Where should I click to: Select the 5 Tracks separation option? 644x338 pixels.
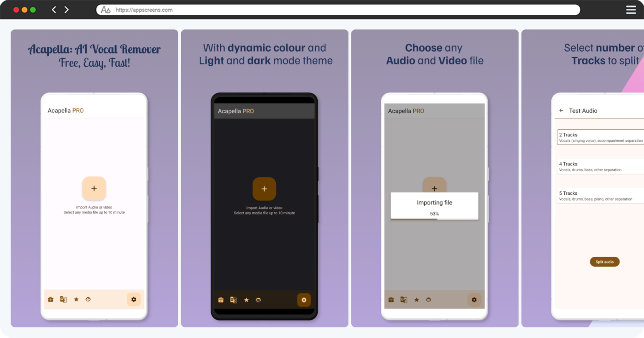[601, 196]
